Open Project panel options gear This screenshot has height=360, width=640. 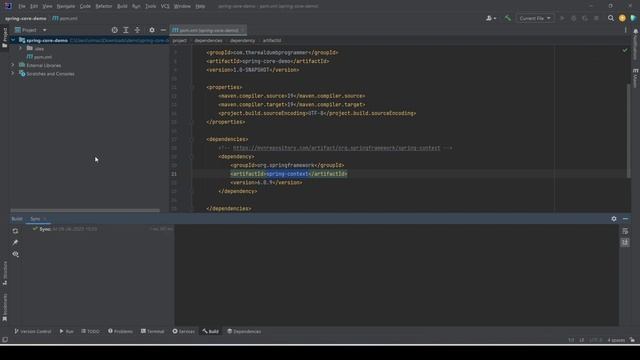click(152, 30)
